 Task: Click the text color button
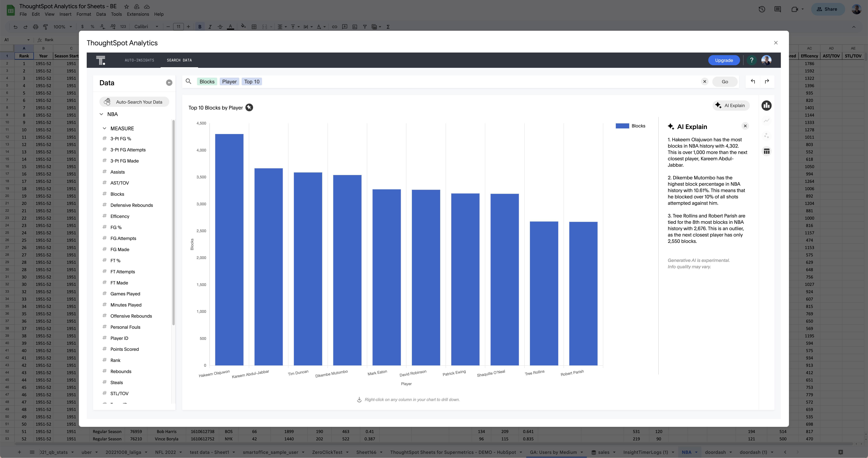[230, 27]
